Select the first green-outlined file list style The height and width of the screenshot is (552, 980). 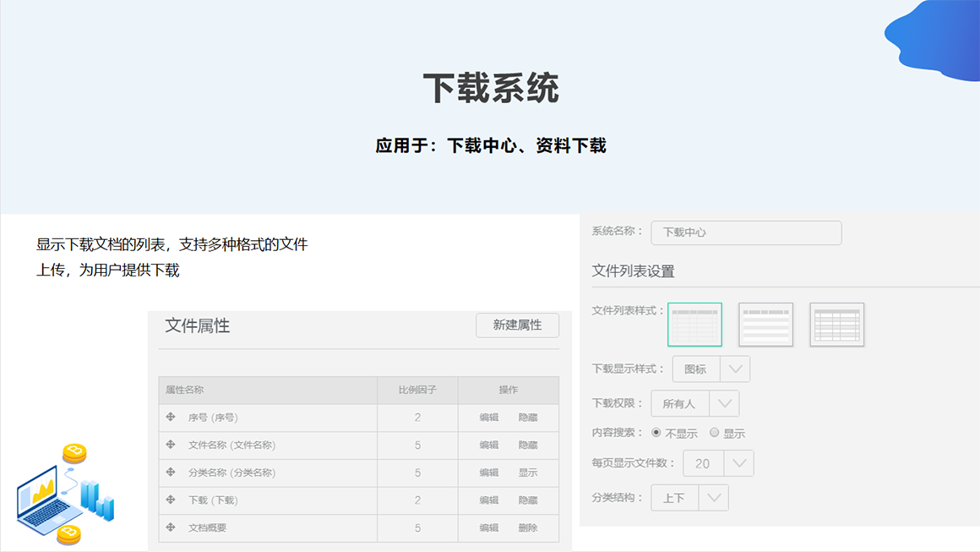(694, 325)
